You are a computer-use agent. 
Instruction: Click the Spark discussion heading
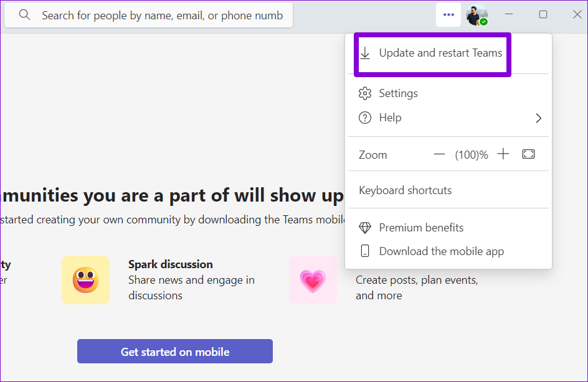click(170, 264)
